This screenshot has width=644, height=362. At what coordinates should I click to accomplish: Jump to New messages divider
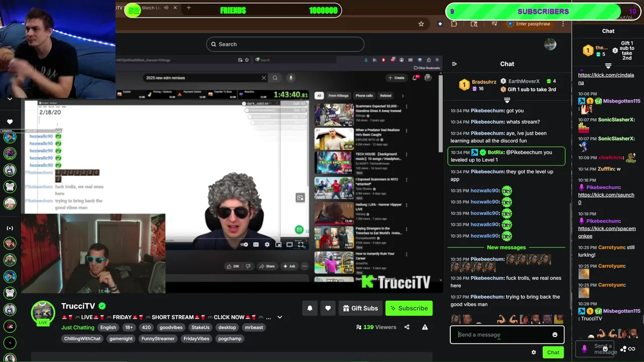(506, 247)
